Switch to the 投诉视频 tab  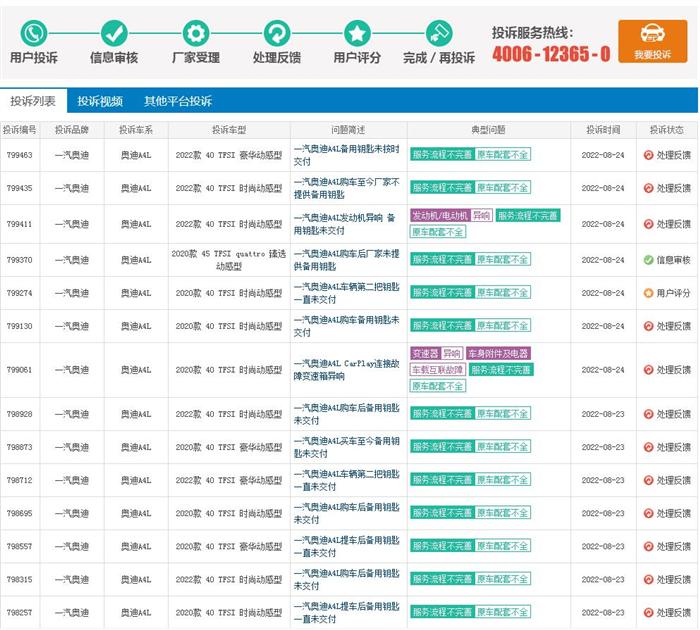point(100,101)
